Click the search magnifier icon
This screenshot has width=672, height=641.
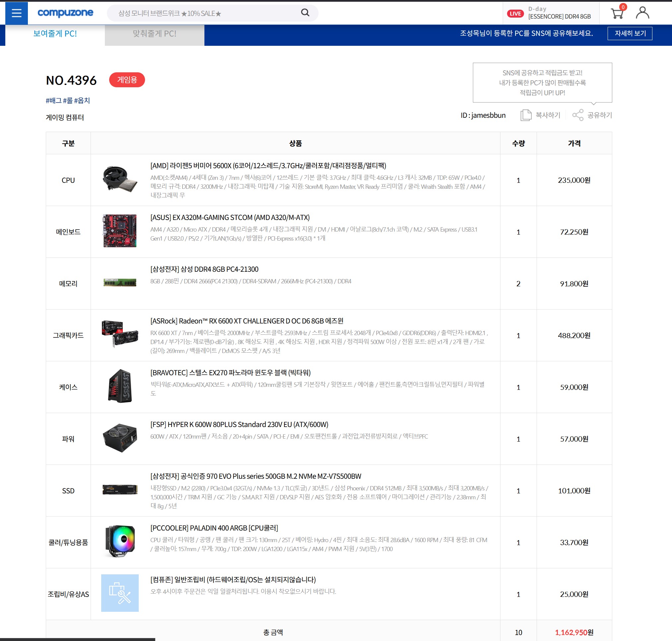[x=305, y=13]
